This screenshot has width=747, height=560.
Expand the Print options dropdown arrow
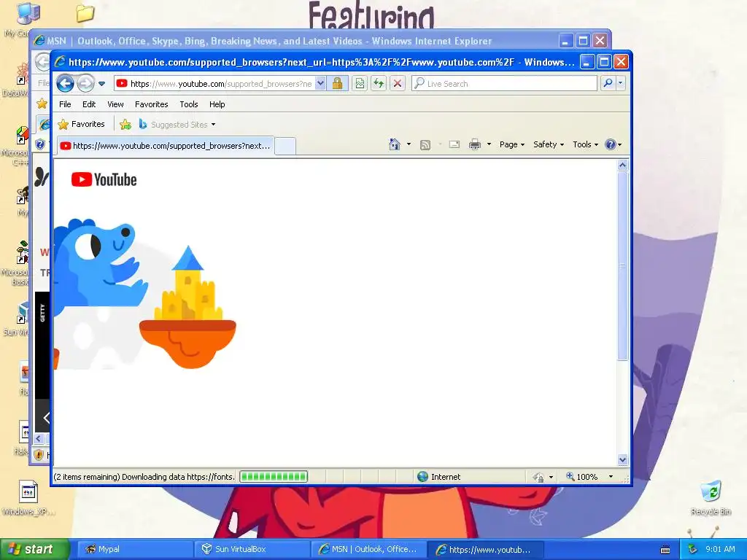click(x=489, y=144)
